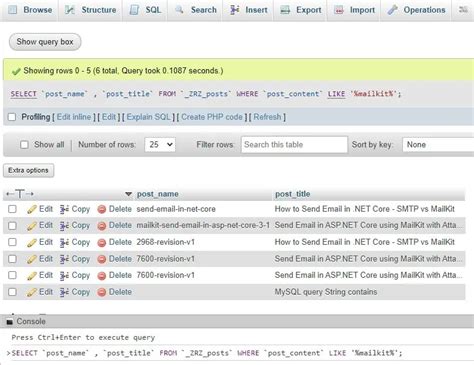Click the post_name cell send-email-in-net-core
The image size is (474, 365).
point(176,209)
